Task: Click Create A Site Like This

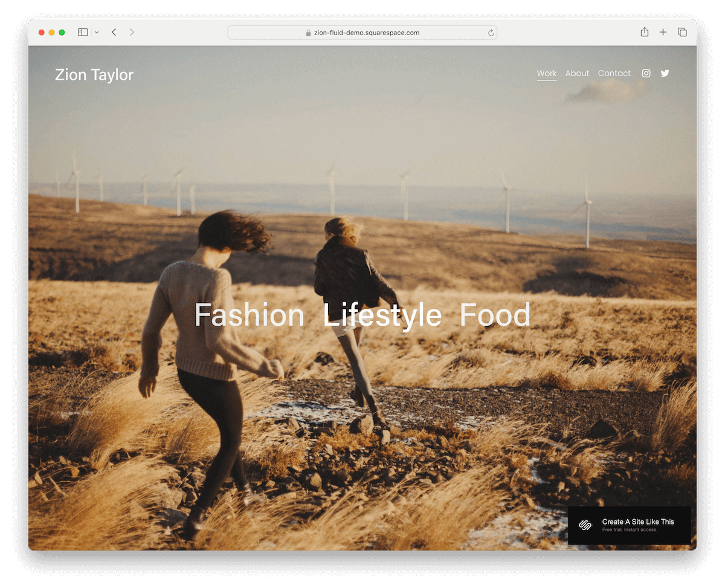Action: pyautogui.click(x=638, y=522)
